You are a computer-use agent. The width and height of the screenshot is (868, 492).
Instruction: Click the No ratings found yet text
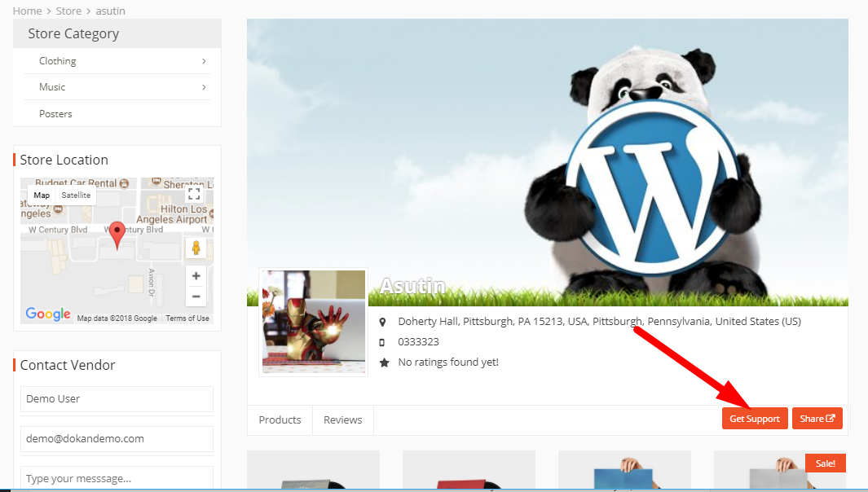click(x=448, y=362)
